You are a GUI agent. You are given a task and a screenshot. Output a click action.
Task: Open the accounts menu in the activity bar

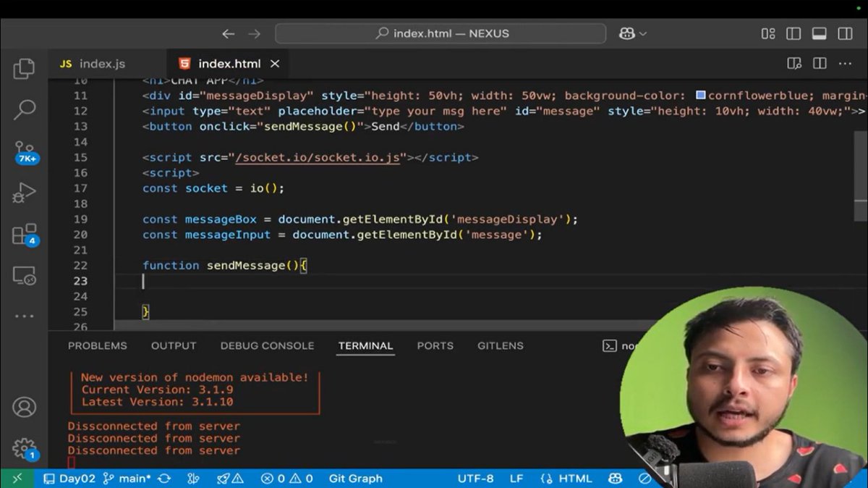tap(25, 408)
